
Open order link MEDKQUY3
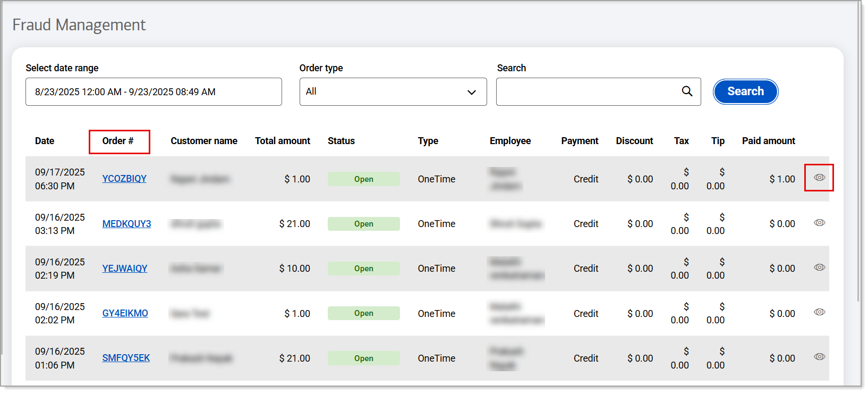[x=126, y=224]
